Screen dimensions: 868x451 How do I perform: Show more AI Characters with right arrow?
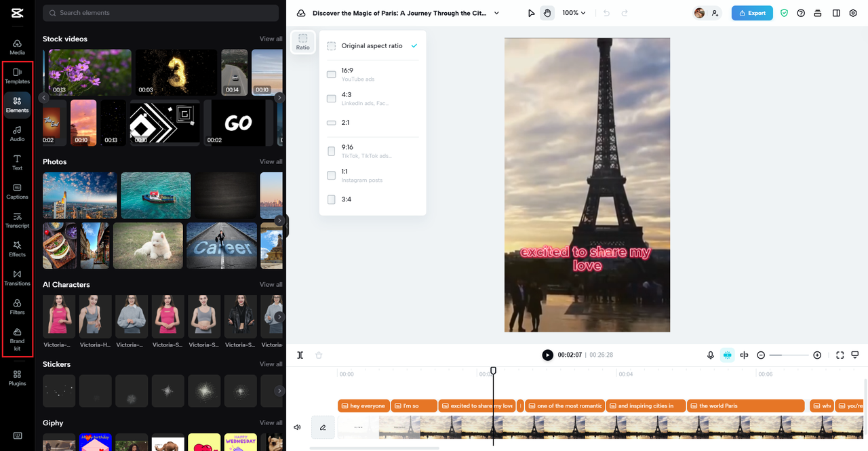tap(279, 317)
